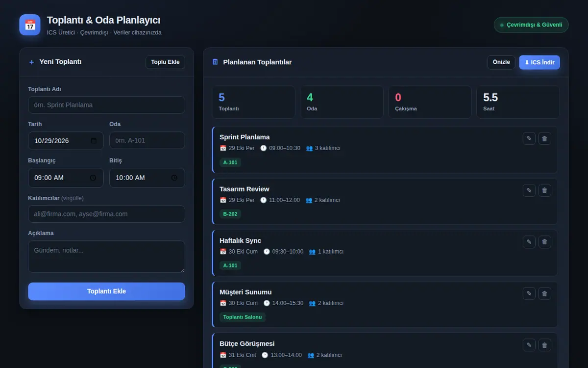Edit the Tasarım Review meeting
Screen dimensions: 588x368
(529, 190)
